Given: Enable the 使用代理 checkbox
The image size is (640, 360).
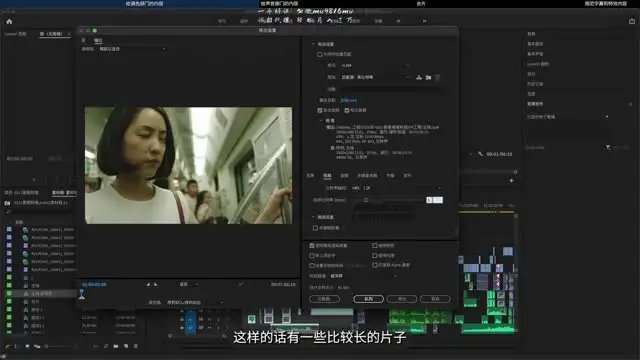Looking at the screenshot, I should tap(375, 255).
